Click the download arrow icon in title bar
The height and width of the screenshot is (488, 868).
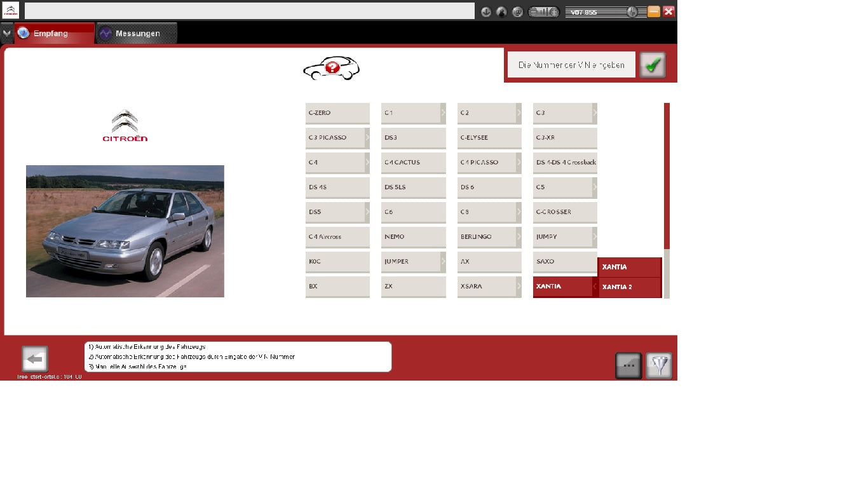pyautogui.click(x=486, y=11)
